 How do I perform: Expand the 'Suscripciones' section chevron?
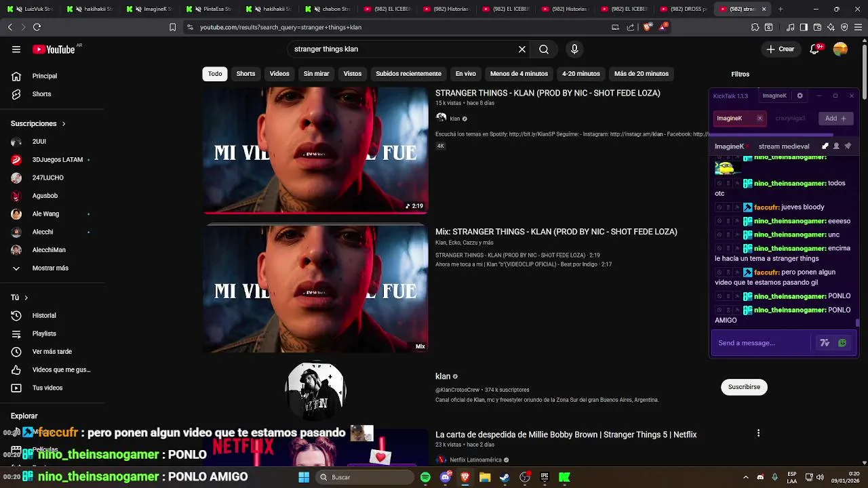click(64, 123)
